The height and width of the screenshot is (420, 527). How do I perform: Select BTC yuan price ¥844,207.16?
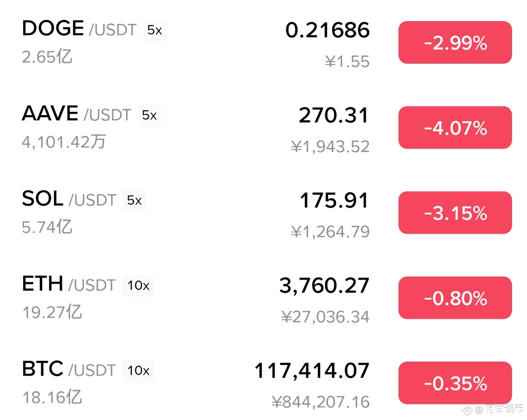click(x=321, y=402)
